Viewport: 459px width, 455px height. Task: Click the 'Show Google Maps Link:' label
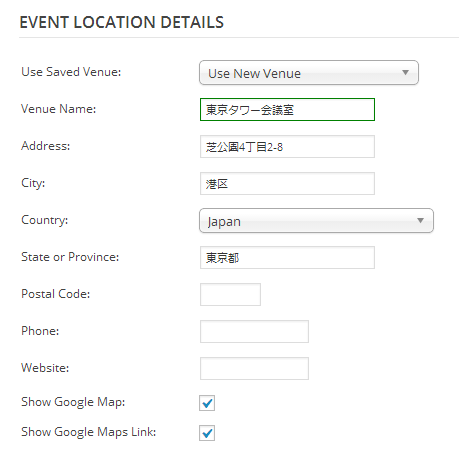tap(89, 432)
